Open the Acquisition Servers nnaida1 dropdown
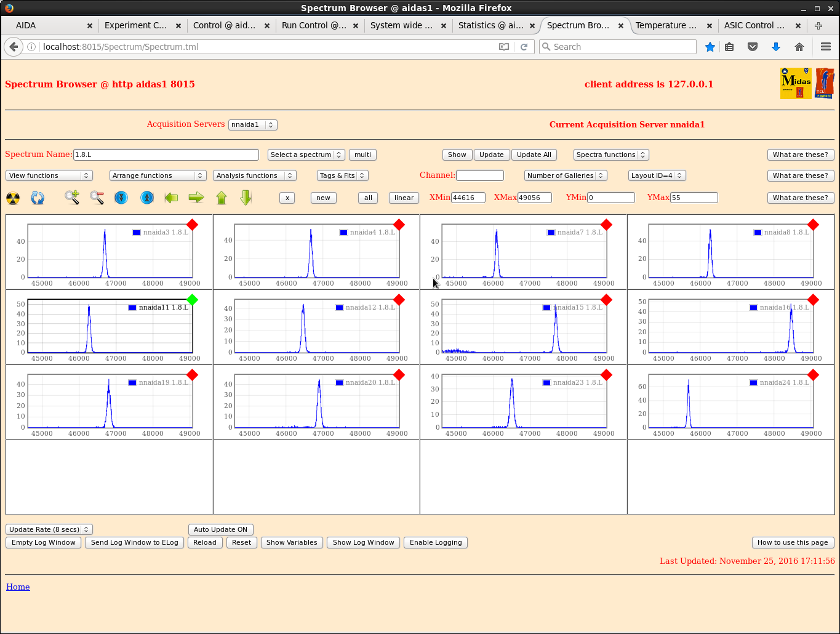This screenshot has width=840, height=634. click(253, 125)
